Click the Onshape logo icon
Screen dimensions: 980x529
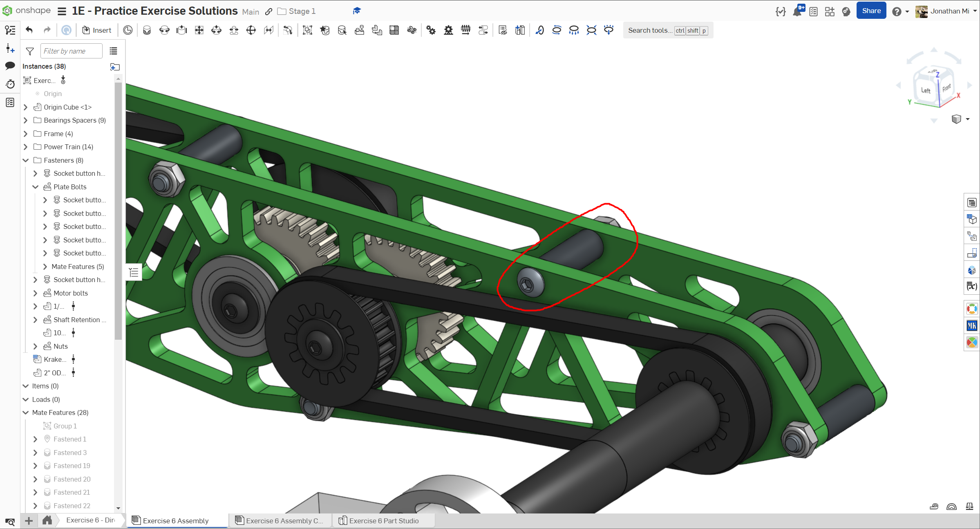click(7, 11)
